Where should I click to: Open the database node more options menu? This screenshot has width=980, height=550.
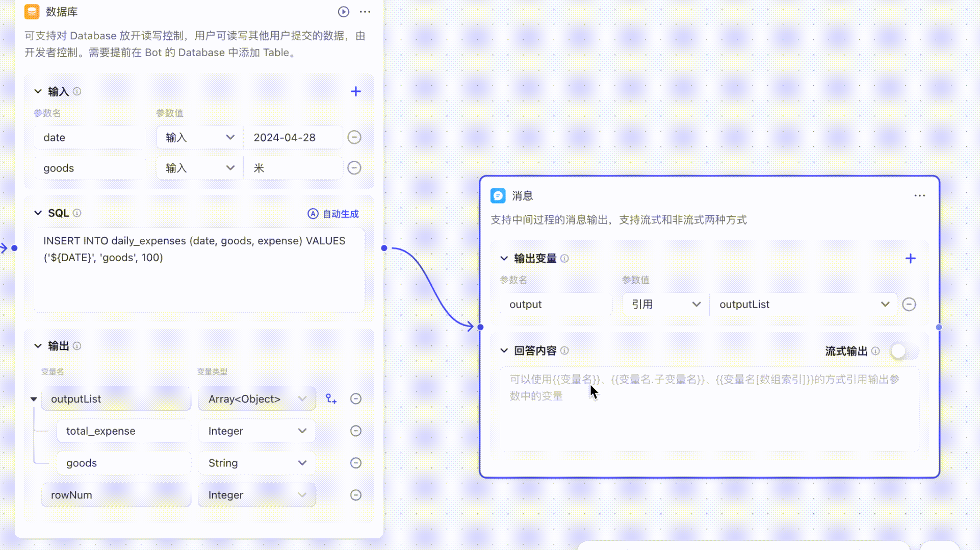tap(365, 12)
